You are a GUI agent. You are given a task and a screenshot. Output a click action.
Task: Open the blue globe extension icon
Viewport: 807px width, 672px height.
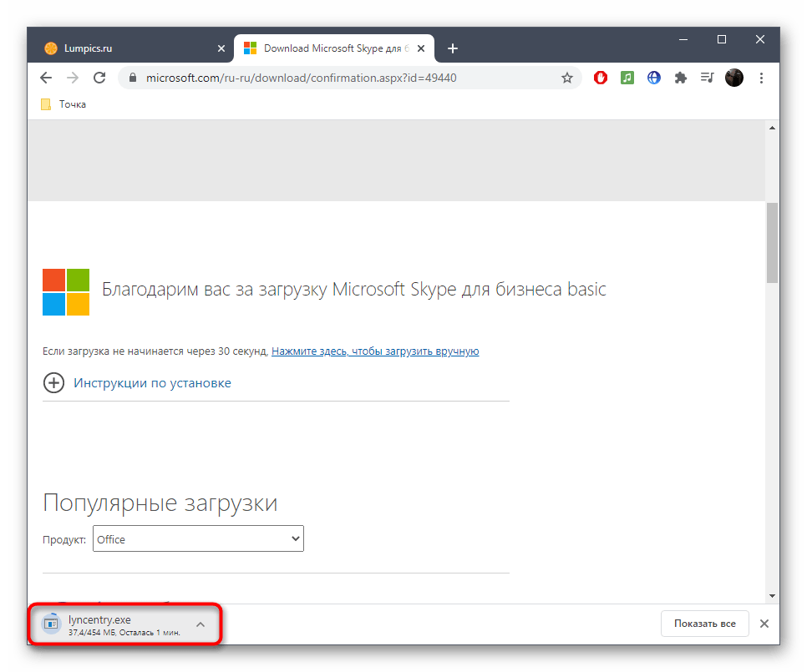[x=654, y=78]
